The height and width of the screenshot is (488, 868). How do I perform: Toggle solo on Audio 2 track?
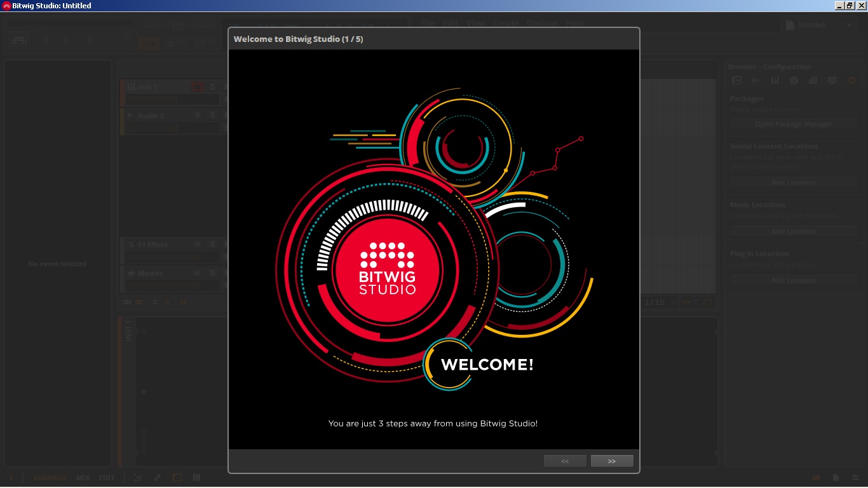pyautogui.click(x=212, y=116)
